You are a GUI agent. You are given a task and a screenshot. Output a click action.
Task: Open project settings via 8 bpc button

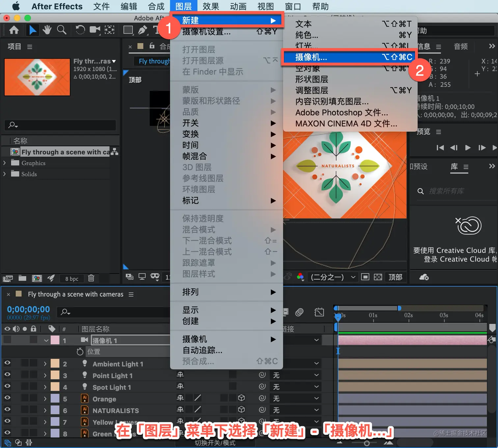pos(72,279)
